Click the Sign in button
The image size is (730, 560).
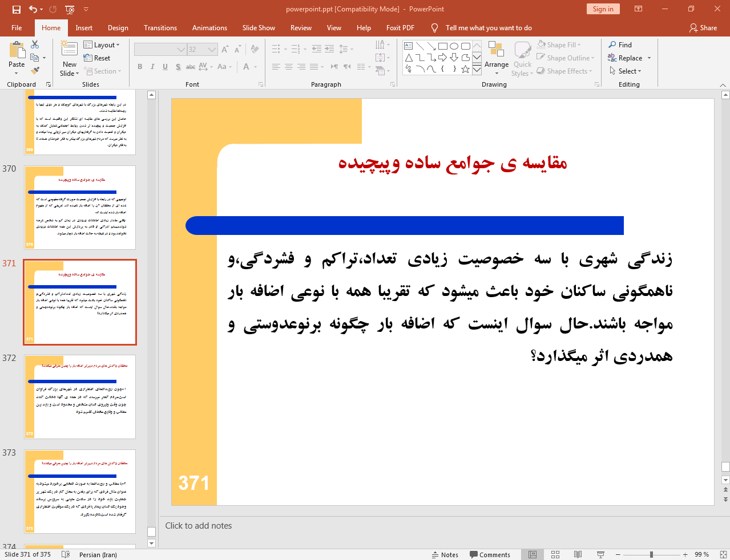[603, 9]
